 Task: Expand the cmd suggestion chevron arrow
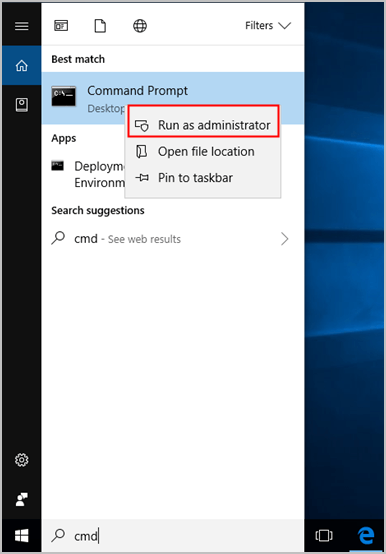pos(285,239)
